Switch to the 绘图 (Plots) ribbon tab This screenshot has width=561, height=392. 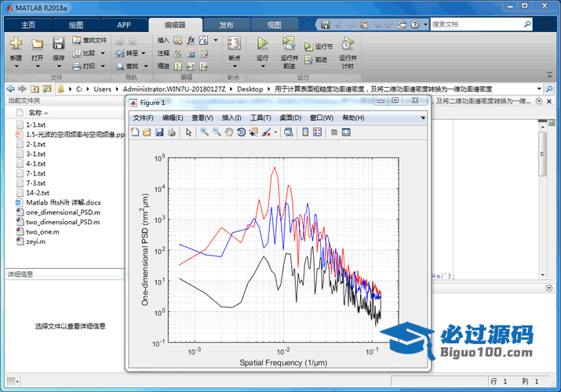click(75, 24)
